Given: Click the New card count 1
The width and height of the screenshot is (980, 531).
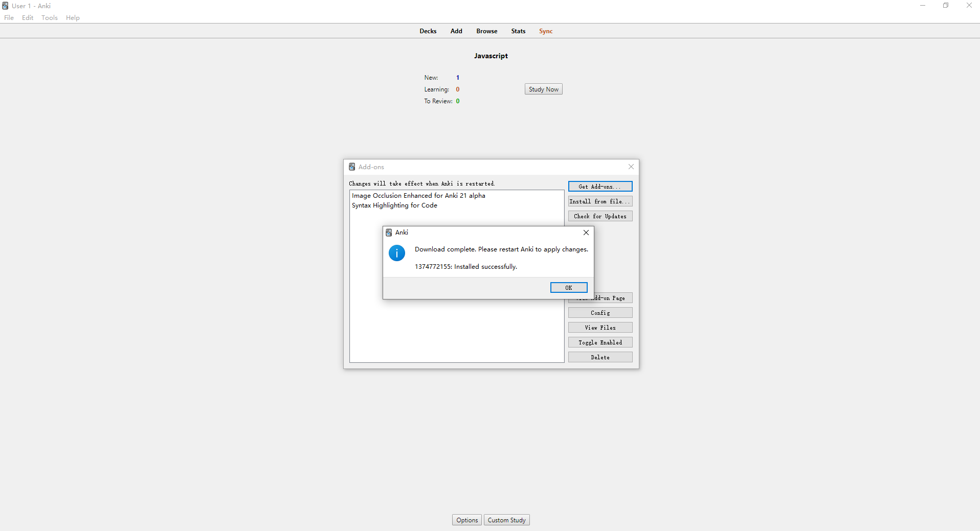Looking at the screenshot, I should [x=458, y=78].
